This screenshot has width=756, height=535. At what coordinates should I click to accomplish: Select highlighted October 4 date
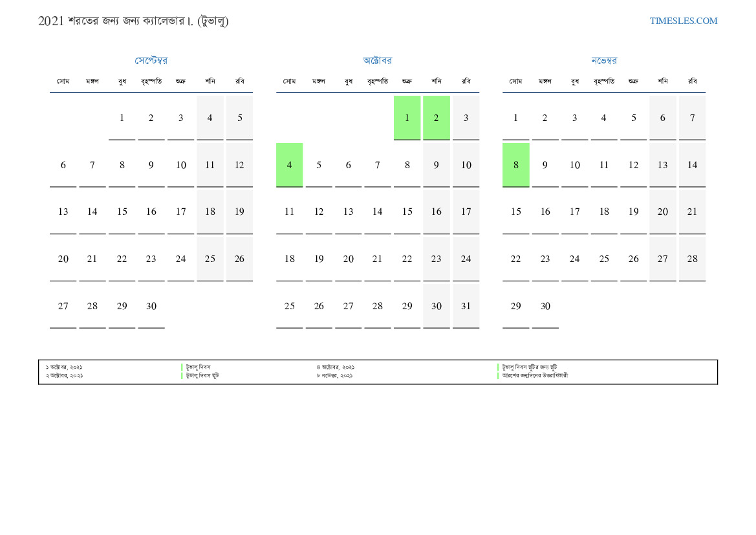(289, 165)
